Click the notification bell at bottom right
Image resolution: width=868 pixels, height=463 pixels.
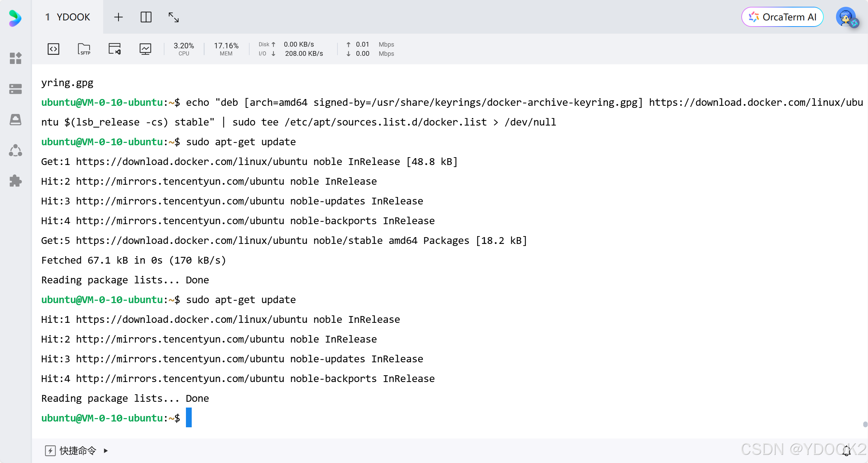(x=847, y=450)
